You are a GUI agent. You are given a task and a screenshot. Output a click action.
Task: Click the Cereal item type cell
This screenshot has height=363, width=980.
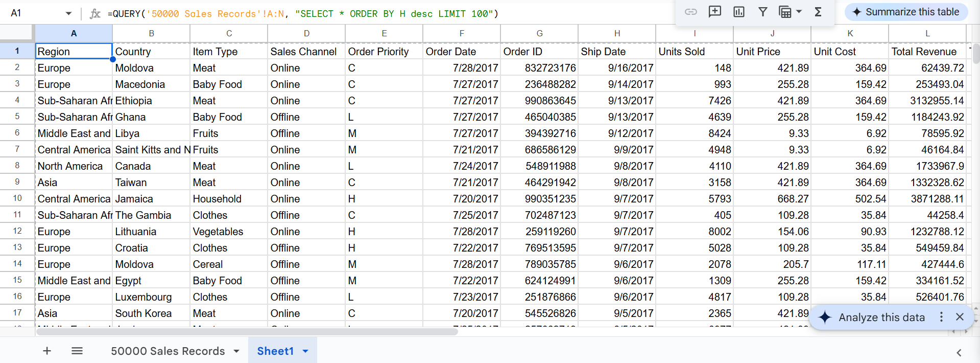[x=229, y=264]
